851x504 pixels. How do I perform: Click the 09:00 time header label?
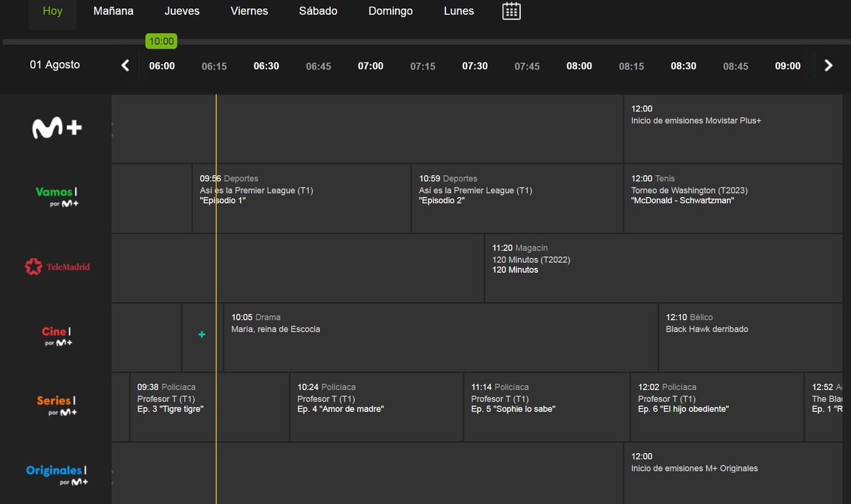click(x=788, y=66)
